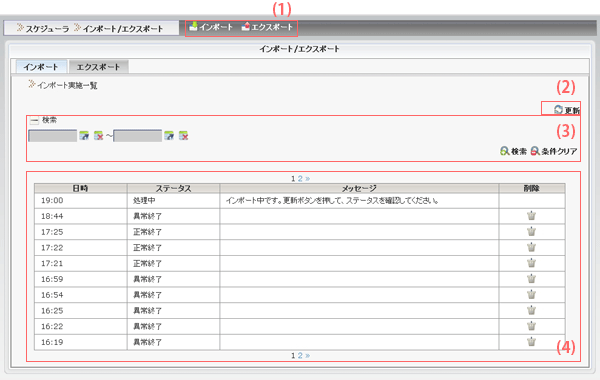
Task: Select the 16:22 time cell
Action: [x=81, y=326]
